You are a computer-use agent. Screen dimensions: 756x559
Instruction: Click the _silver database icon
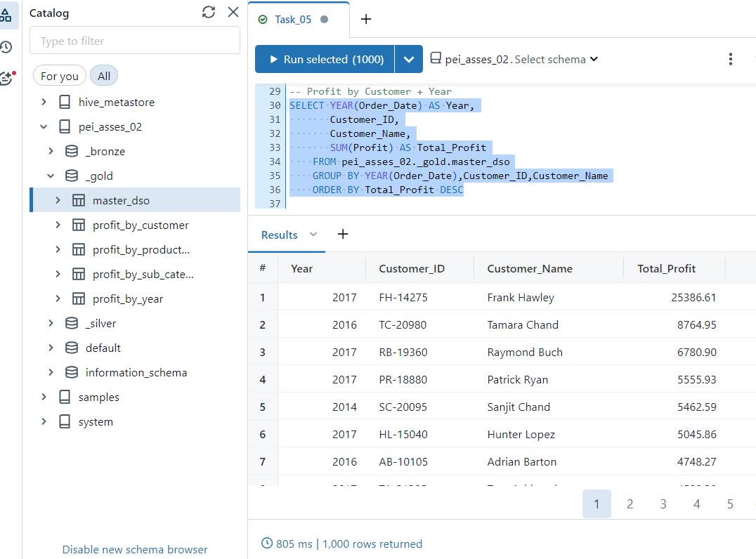pos(72,323)
